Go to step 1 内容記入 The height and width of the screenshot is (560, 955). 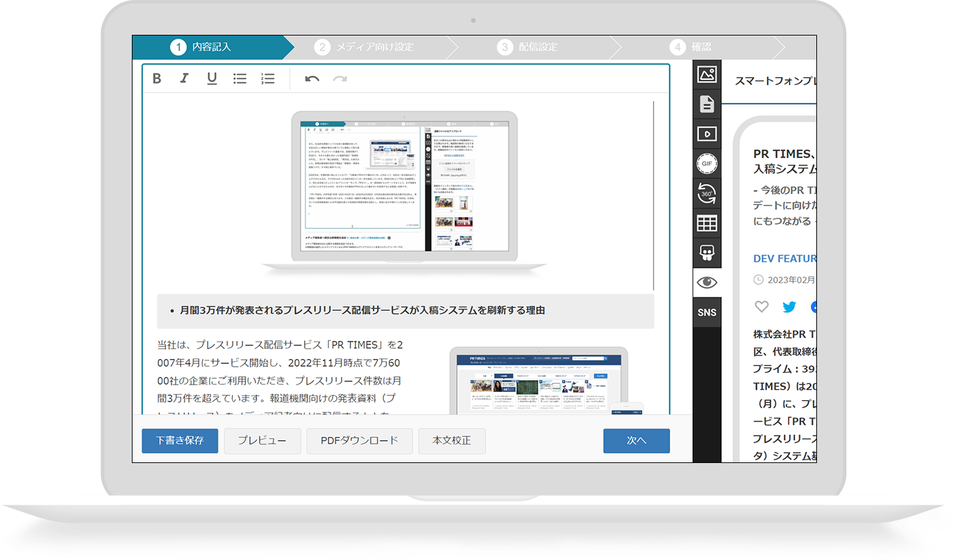(212, 47)
